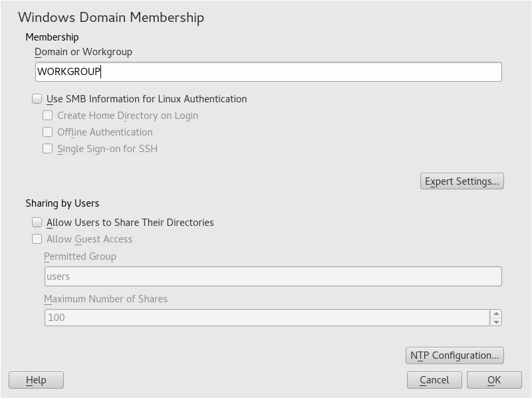Enable Use SMB Information for Linux Authentication
Viewport: 532px width, 398px height.
pyautogui.click(x=38, y=98)
